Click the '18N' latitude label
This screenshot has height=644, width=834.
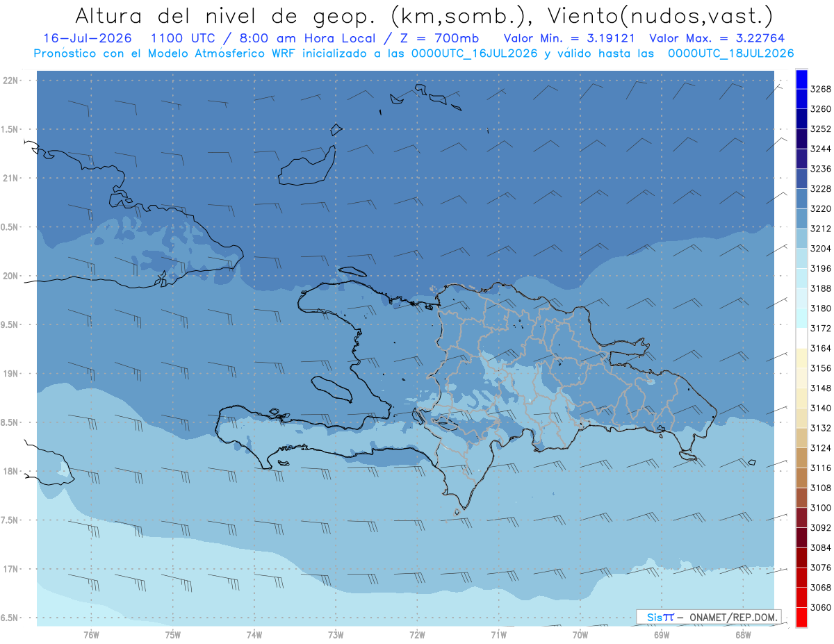point(12,472)
